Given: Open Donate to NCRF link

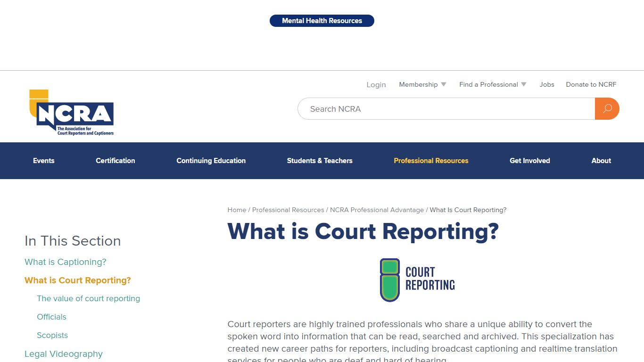Looking at the screenshot, I should (591, 84).
